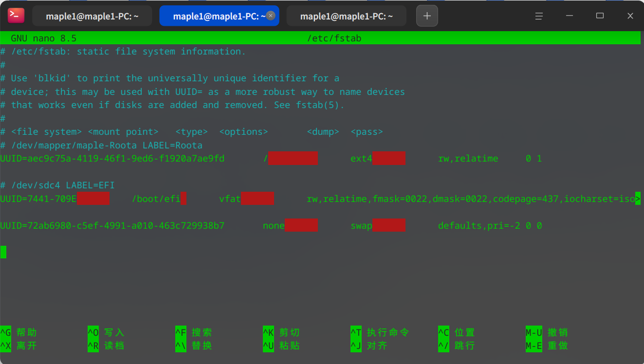Click the vfat filesystem type
644x364 pixels.
pos(230,199)
